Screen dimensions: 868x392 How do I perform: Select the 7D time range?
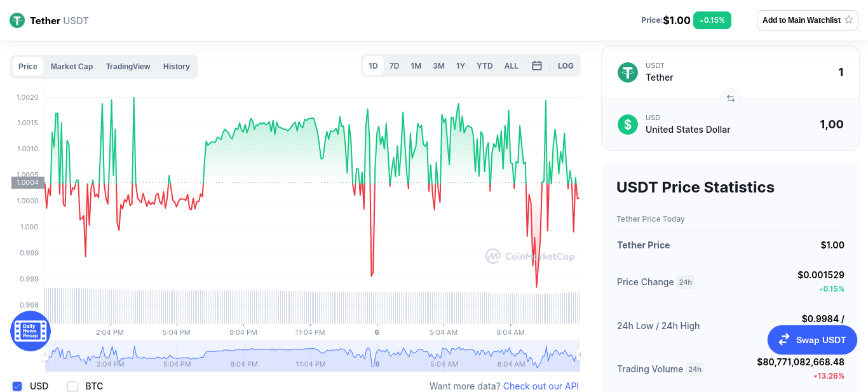(394, 66)
